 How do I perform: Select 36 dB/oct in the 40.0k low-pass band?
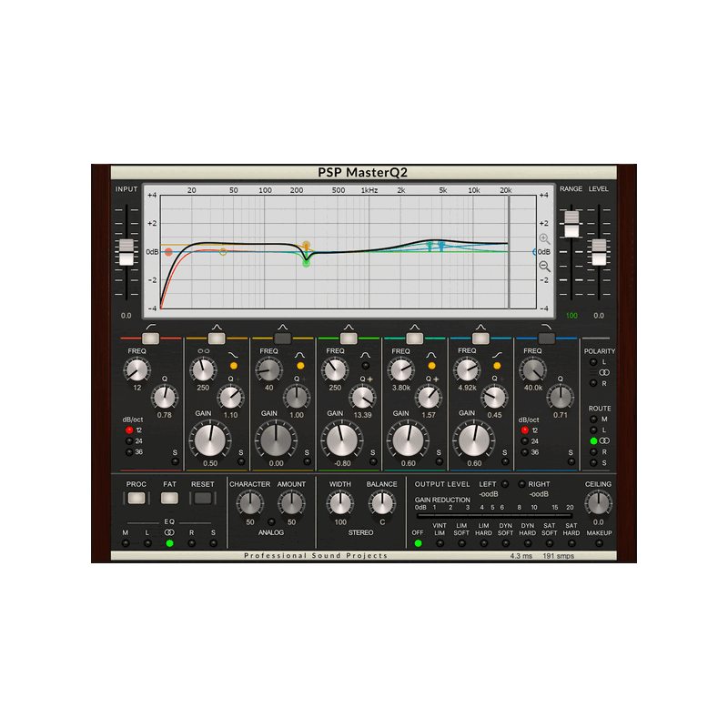[x=525, y=452]
